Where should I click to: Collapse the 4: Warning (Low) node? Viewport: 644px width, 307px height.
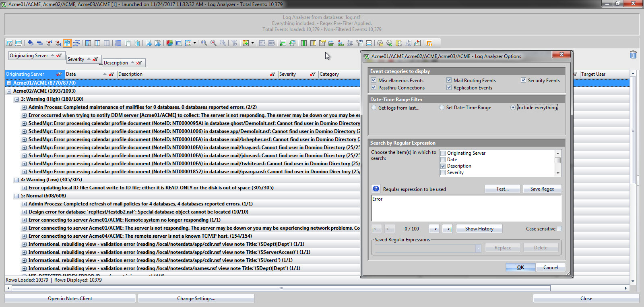(x=17, y=180)
